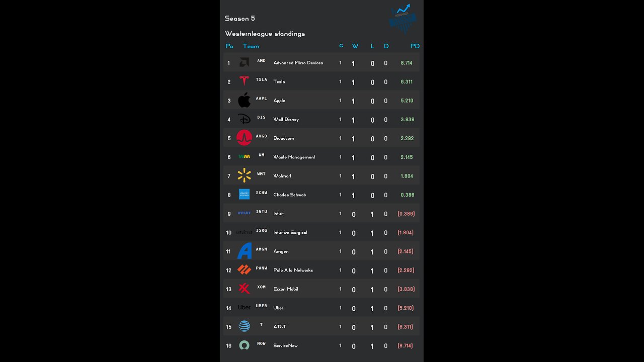644x362 pixels.
Task: Click the blue Charles Schwab logo
Action: click(244, 194)
